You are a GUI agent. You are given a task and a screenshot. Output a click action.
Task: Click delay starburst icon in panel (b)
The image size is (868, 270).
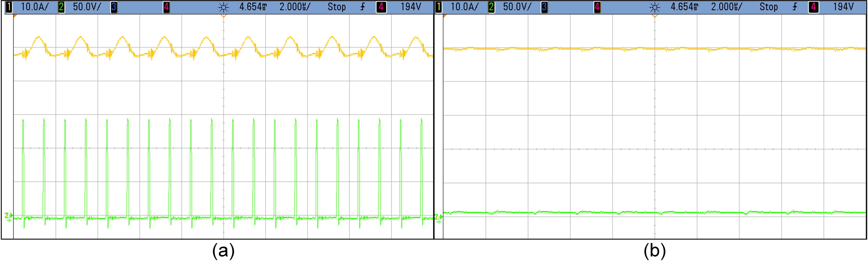[x=654, y=7]
